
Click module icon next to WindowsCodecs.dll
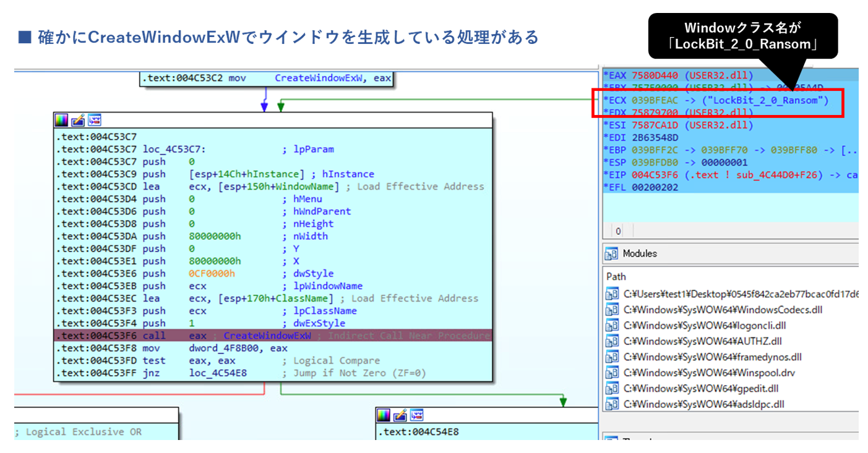point(612,310)
